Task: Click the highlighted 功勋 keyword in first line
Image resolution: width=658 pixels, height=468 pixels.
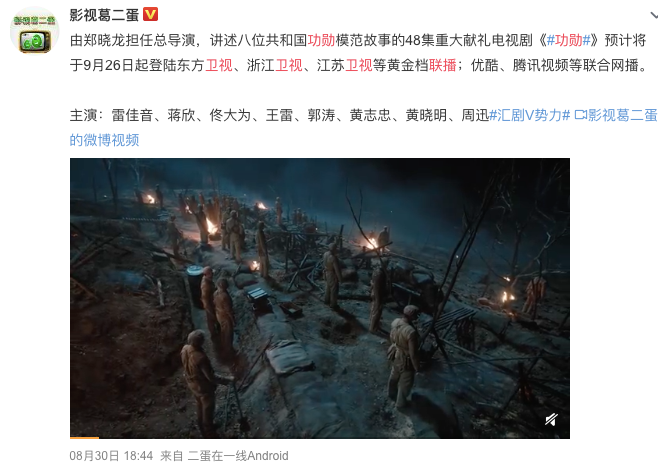Action: (x=321, y=40)
